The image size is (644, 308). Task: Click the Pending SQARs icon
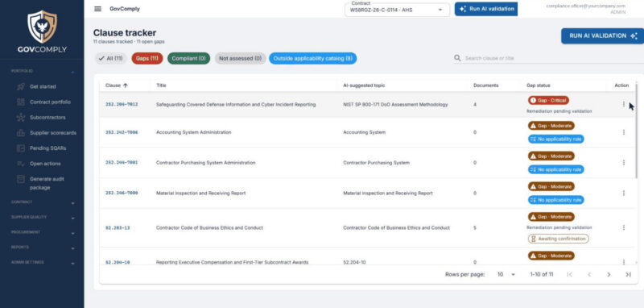[x=21, y=148]
